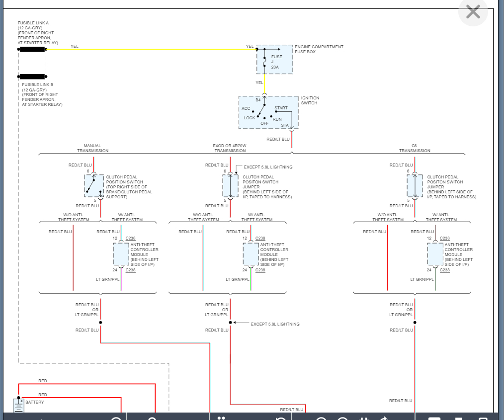Select the ignition switch component symbol

(x=268, y=112)
